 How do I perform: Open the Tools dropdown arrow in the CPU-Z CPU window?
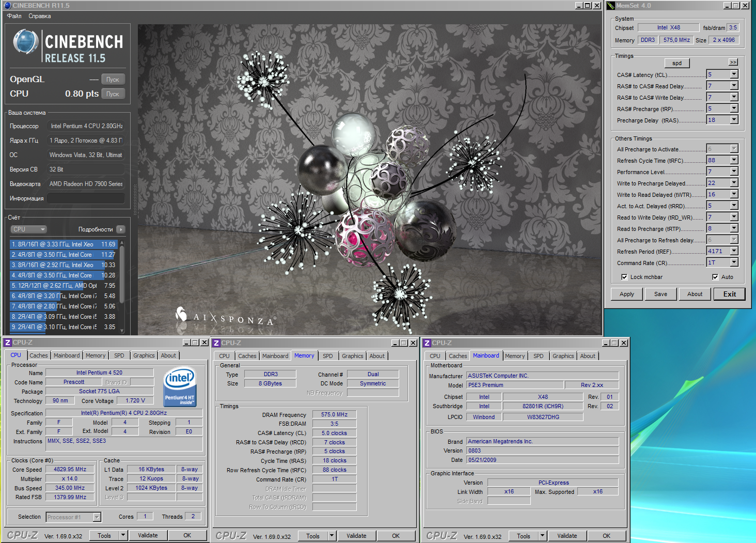(123, 535)
